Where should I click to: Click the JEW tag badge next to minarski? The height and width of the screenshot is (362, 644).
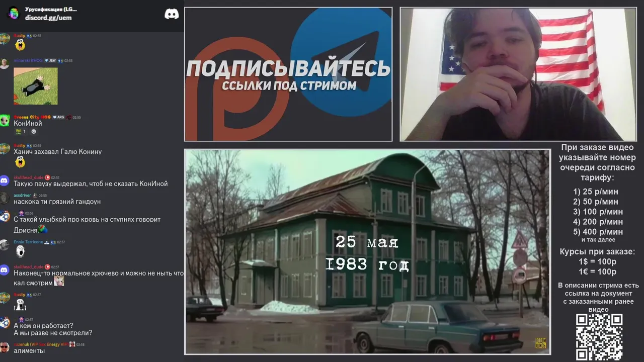coord(50,60)
